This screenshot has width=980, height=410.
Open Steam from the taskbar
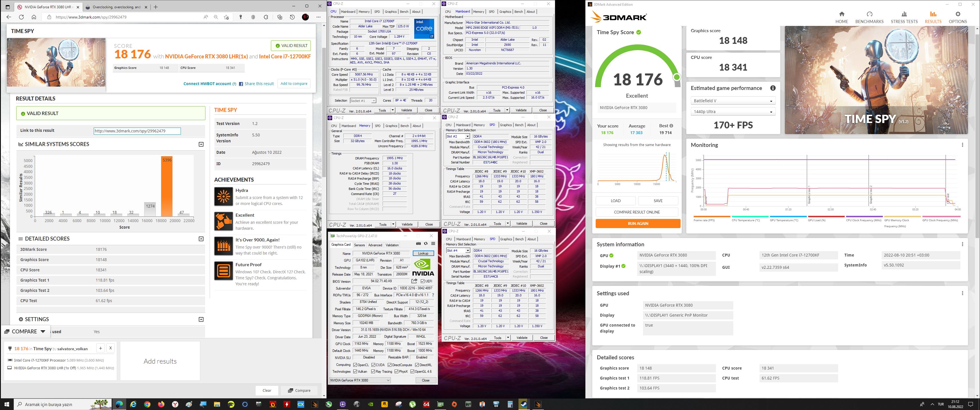pos(524,404)
